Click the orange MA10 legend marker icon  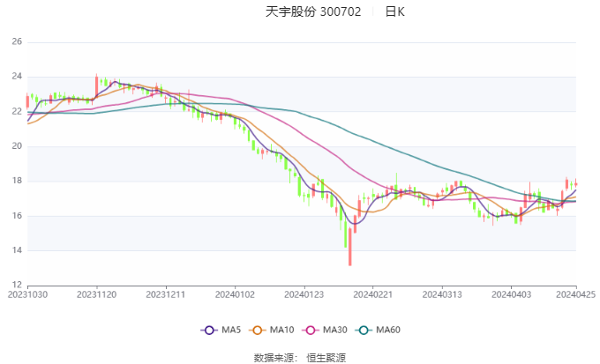[x=259, y=330]
